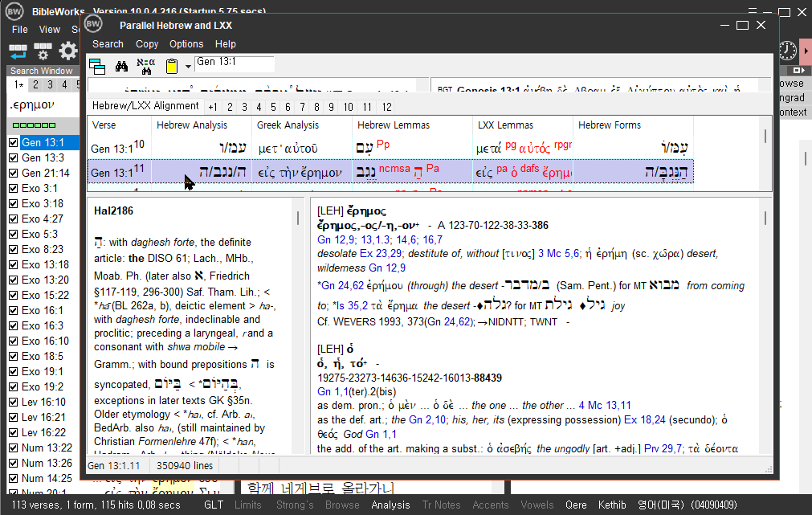Click the command line return-arrow icon

(18, 51)
